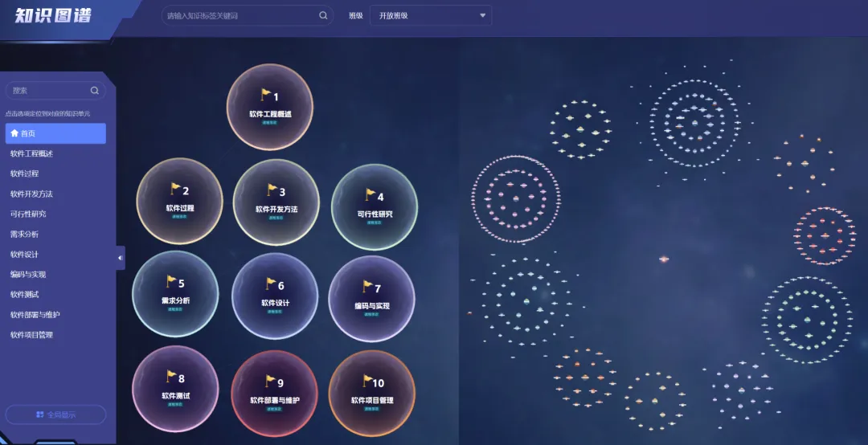
Task: Click the yellow flag icon numbered 9
Action: pos(270,382)
